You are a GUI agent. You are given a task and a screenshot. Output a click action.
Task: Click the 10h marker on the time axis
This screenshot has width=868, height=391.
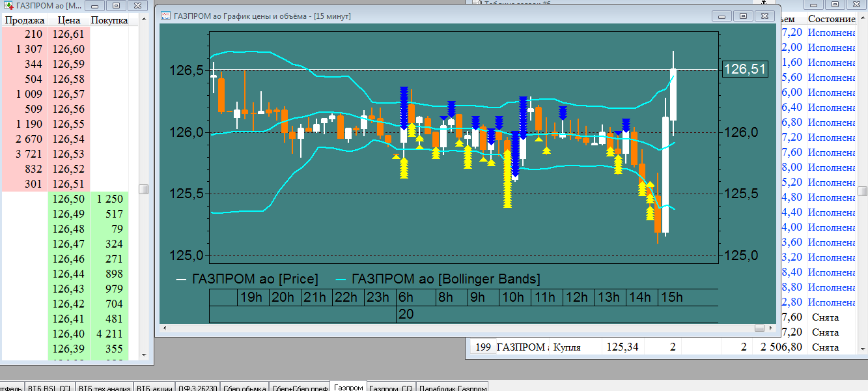(x=513, y=297)
